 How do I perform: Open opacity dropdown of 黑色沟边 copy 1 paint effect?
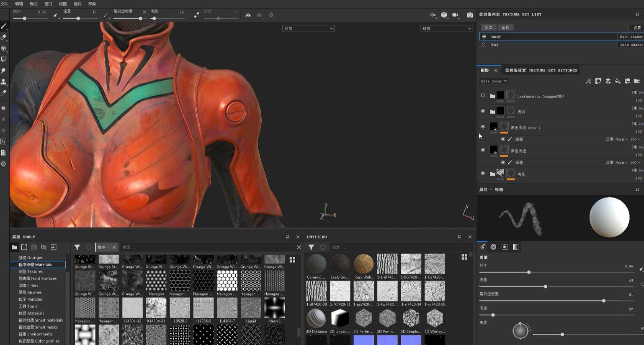tap(635, 139)
